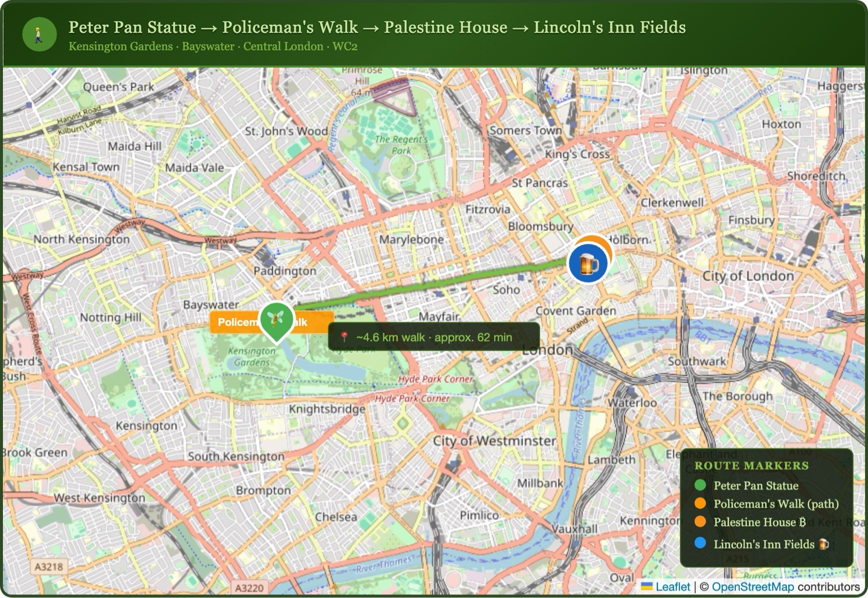Click the 'Waterloo' map label
The height and width of the screenshot is (598, 868).
coord(632,403)
